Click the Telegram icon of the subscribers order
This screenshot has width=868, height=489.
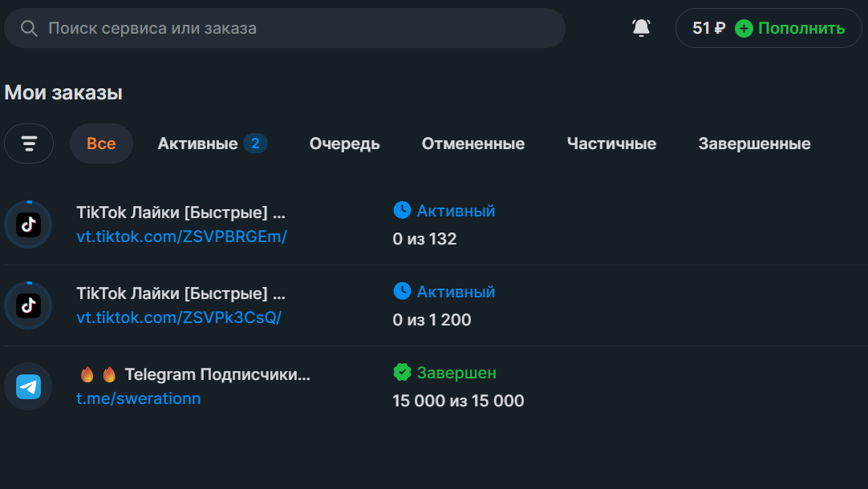28,386
